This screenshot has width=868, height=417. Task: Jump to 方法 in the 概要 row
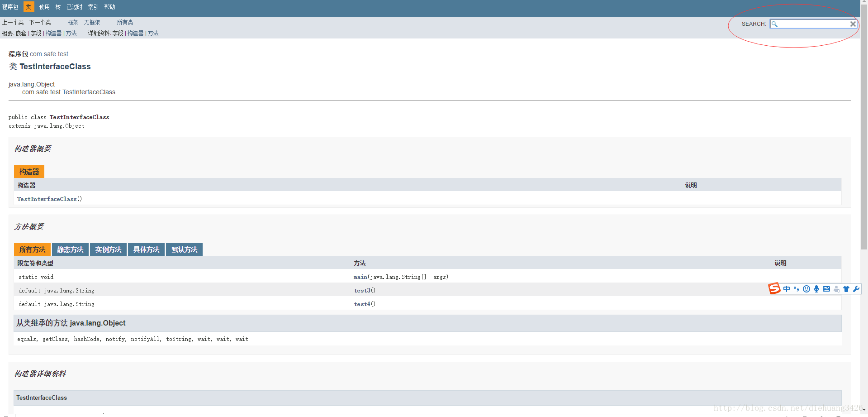point(71,33)
